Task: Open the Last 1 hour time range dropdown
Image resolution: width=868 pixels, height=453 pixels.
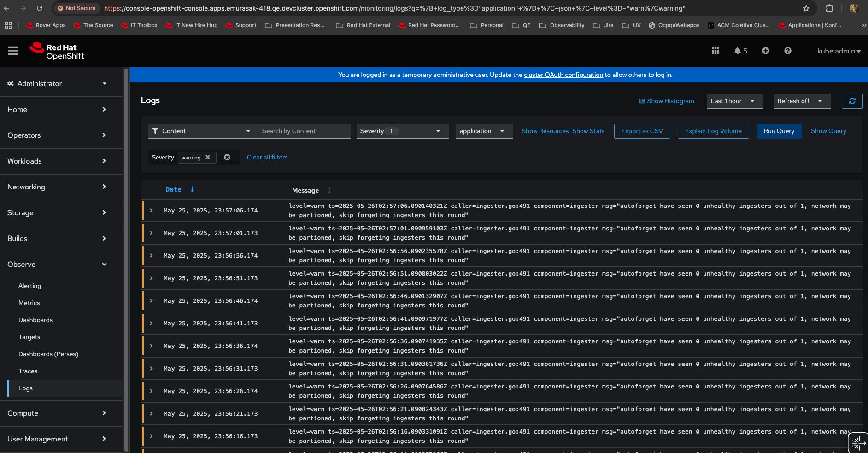Action: tap(734, 101)
